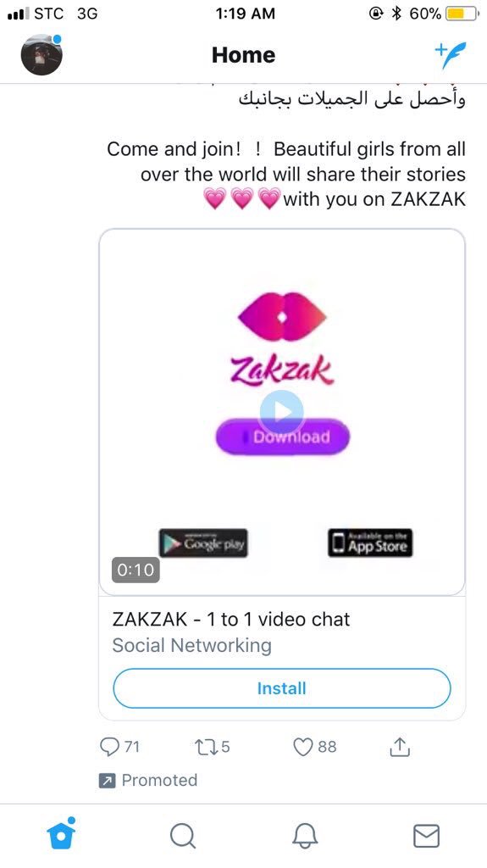487x868 pixels.
Task: Open profile avatar in top left
Action: [x=42, y=54]
